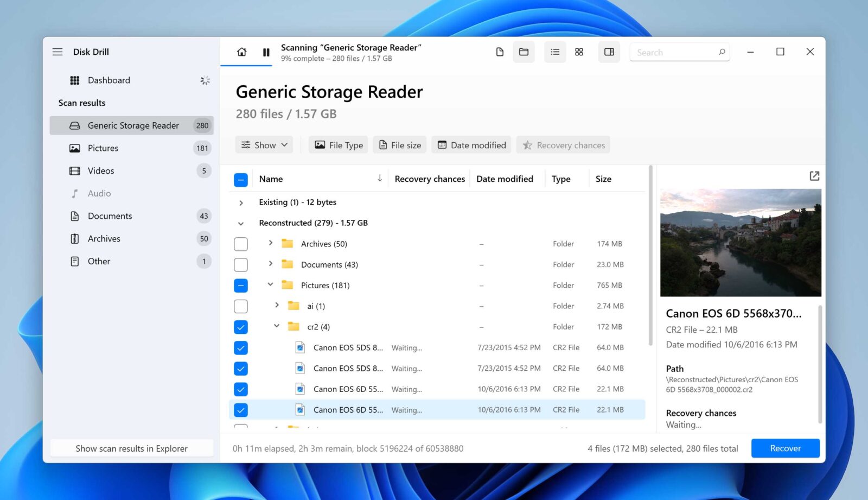The width and height of the screenshot is (868, 500).
Task: Click Show scan results in Explorer
Action: coord(131,448)
